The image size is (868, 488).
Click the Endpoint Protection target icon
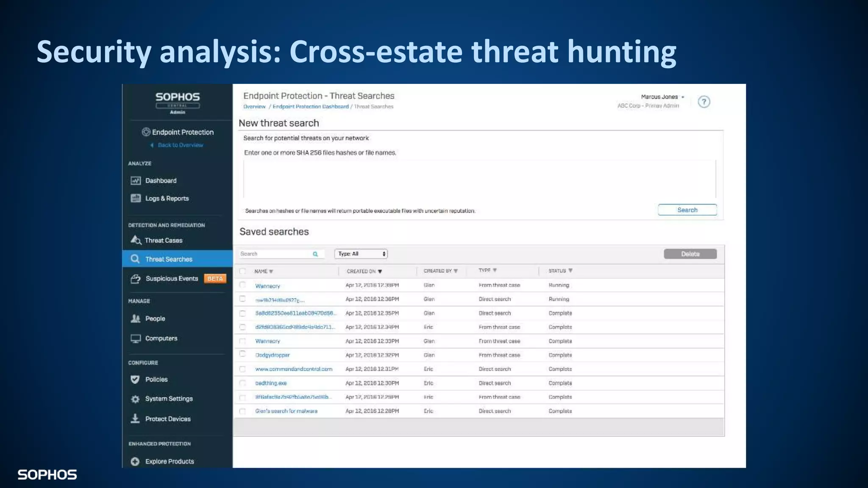pyautogui.click(x=146, y=132)
